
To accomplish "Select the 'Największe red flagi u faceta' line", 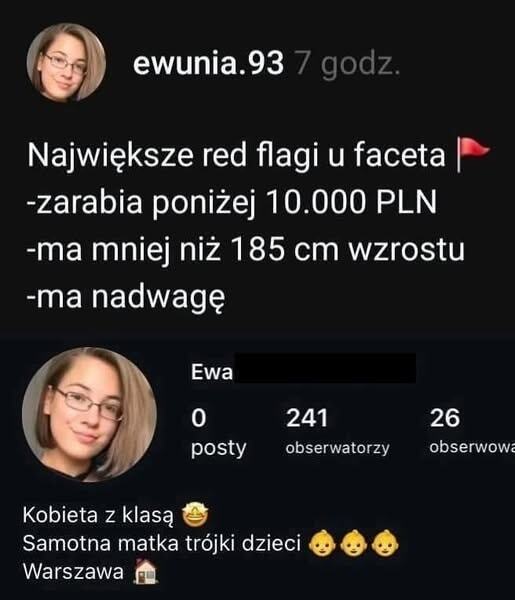I will coord(236,155).
